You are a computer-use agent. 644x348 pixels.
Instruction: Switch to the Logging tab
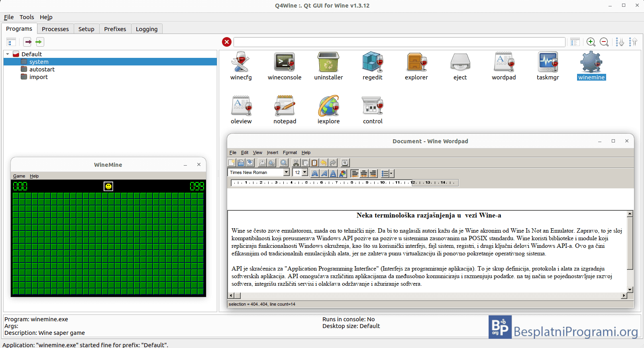pos(147,29)
